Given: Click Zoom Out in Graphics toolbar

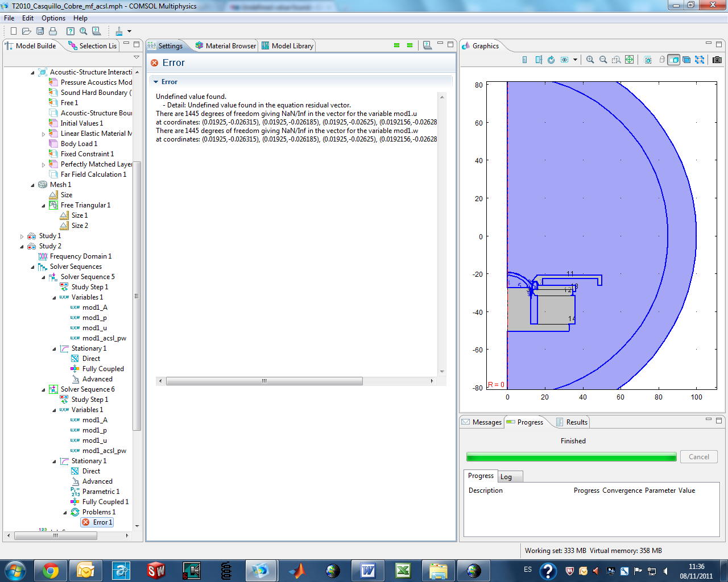Looking at the screenshot, I should coord(603,60).
